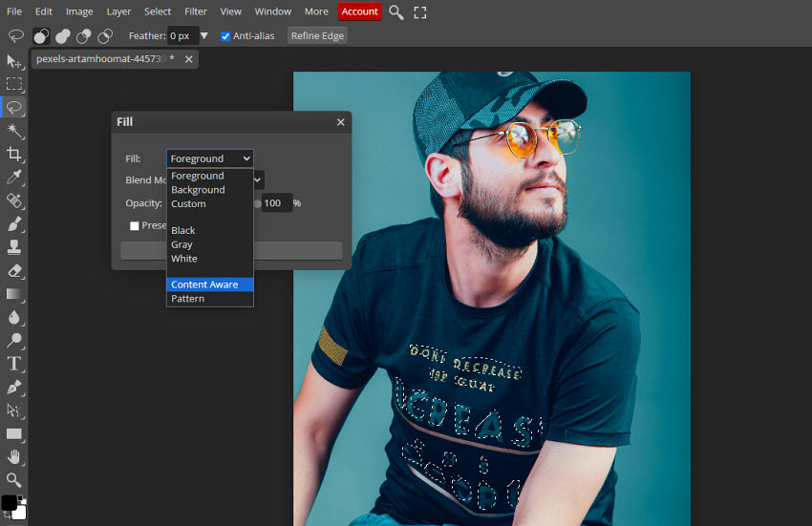
Task: Choose Background from the fill list
Action: (x=210, y=190)
